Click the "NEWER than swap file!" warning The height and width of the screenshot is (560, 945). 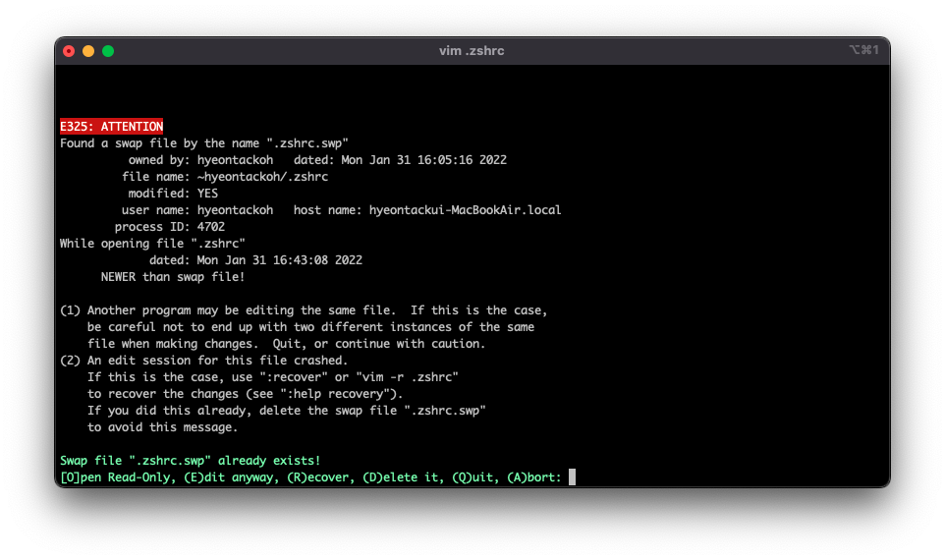pos(173,277)
